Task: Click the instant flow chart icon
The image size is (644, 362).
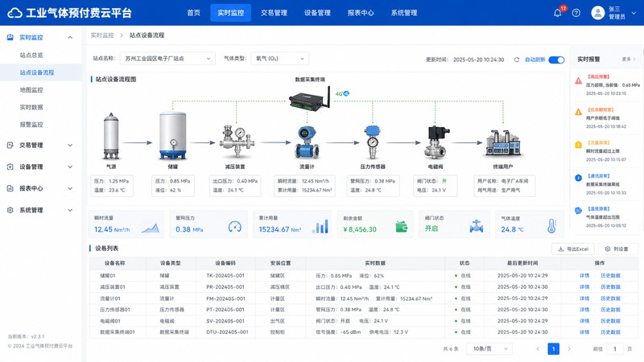Action: coord(151,228)
